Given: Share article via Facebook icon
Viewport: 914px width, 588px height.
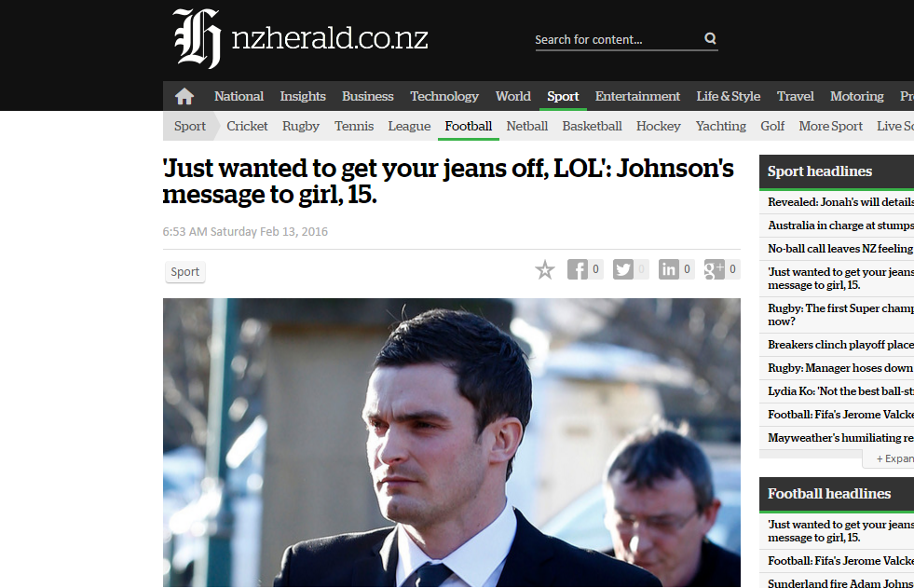Looking at the screenshot, I should (578, 269).
